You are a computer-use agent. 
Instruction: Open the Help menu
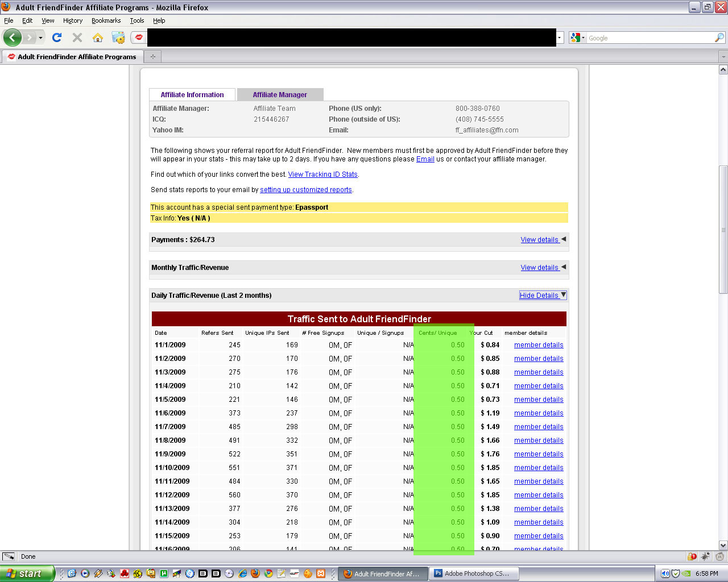click(x=159, y=20)
